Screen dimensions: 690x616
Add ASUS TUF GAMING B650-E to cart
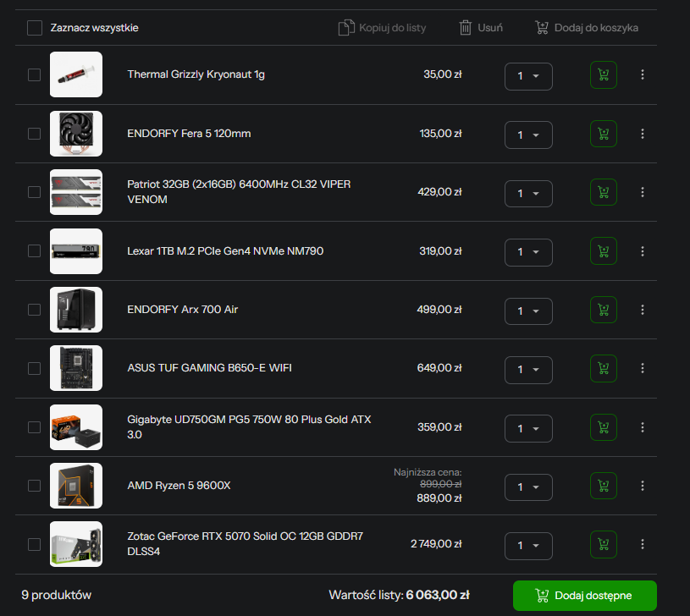[604, 368]
